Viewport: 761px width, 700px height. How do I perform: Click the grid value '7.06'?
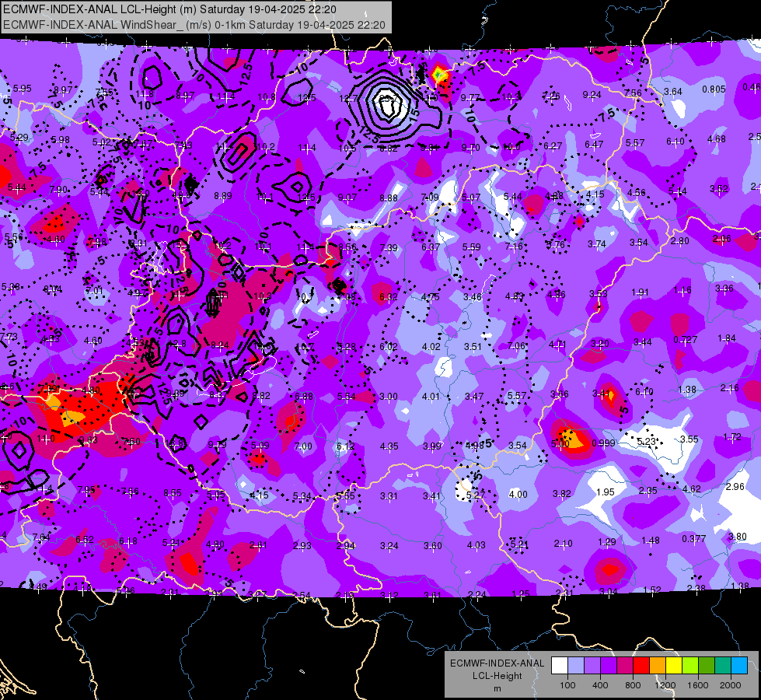coord(516,345)
